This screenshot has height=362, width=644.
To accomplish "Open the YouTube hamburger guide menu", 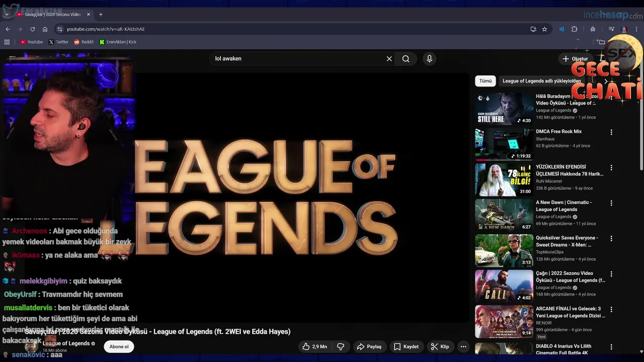I will coord(12,58).
